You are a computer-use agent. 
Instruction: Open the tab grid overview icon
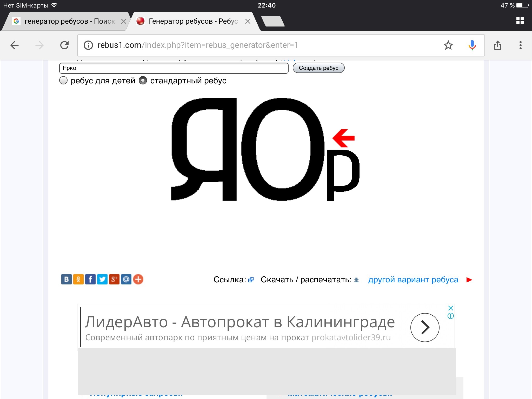[520, 21]
